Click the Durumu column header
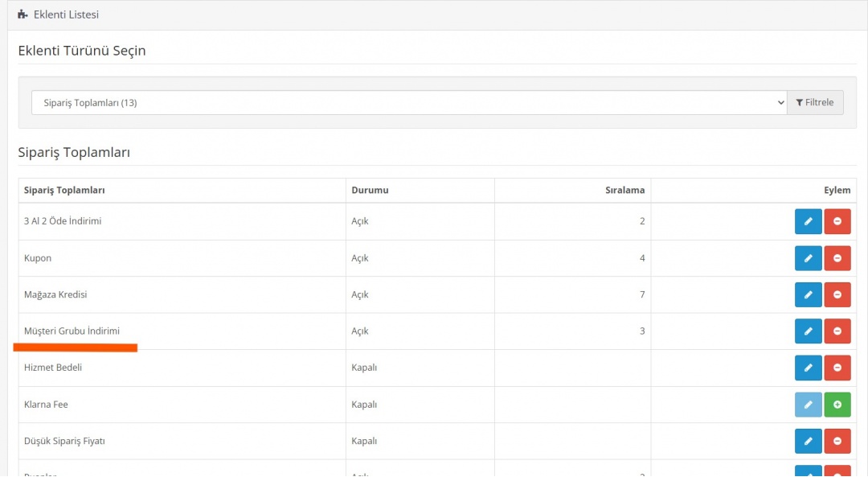The height and width of the screenshot is (477, 868). point(370,191)
